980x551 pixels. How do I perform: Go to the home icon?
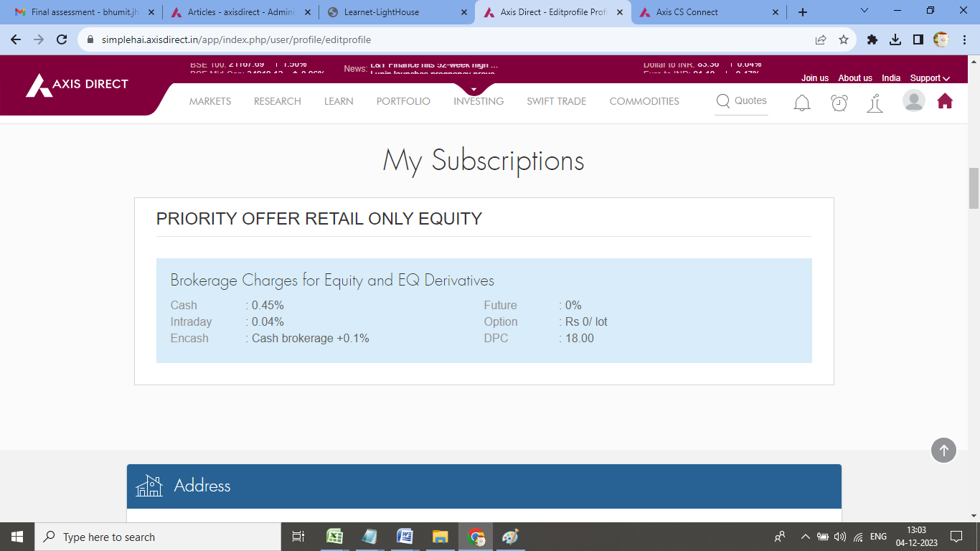pos(945,101)
